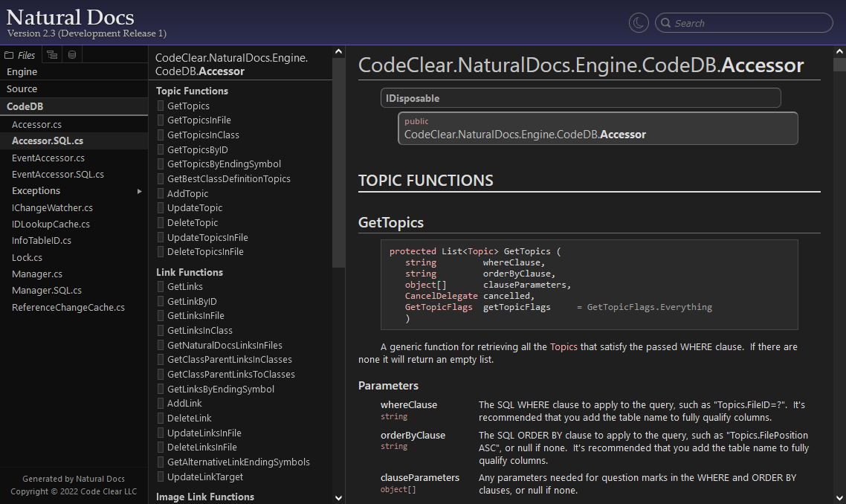Click icon beside UpdateTopic entry
This screenshot has width=846, height=504.
[161, 207]
